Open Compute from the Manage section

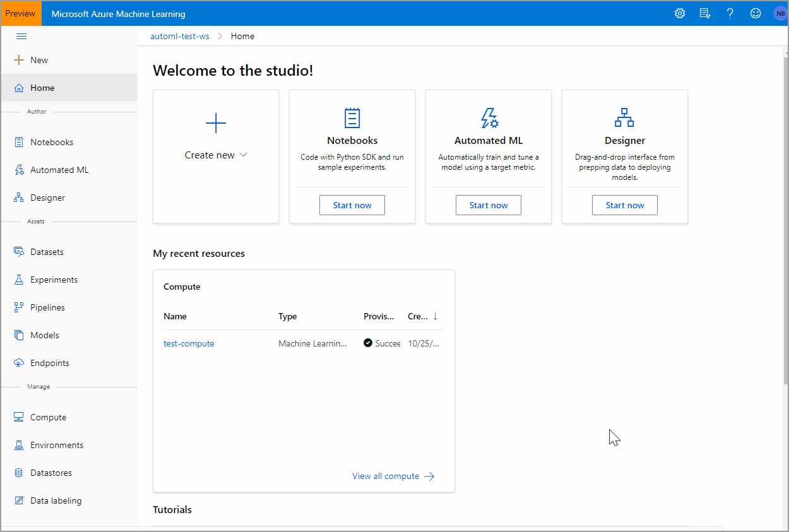48,417
